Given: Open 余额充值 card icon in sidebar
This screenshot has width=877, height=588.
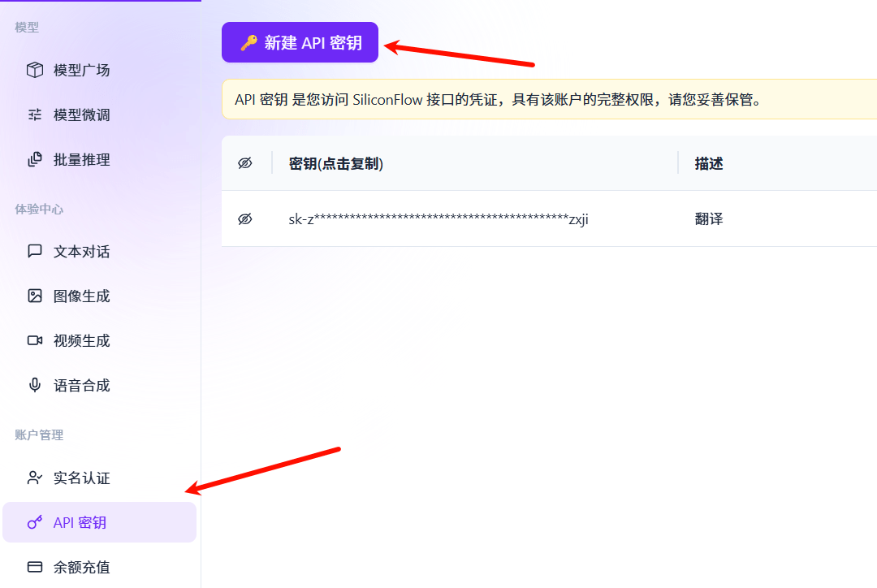Looking at the screenshot, I should [35, 566].
